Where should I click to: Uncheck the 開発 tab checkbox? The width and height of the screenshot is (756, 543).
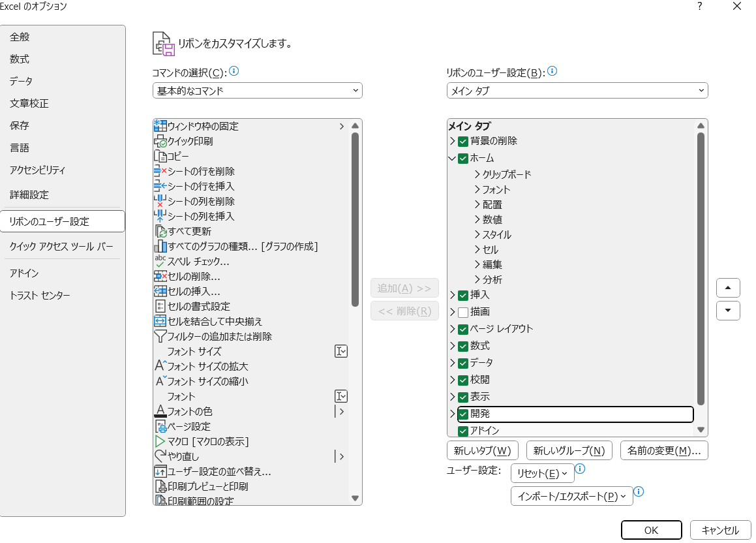tap(463, 414)
